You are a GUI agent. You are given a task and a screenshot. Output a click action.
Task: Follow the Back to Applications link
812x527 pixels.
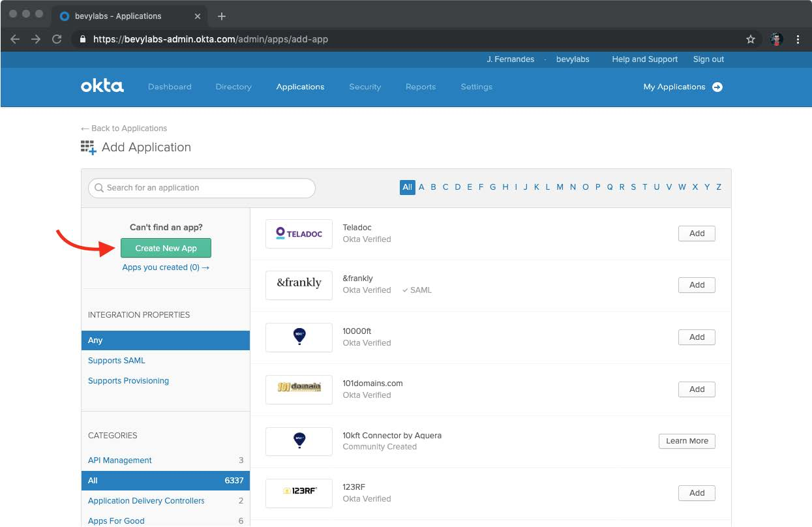pyautogui.click(x=124, y=128)
